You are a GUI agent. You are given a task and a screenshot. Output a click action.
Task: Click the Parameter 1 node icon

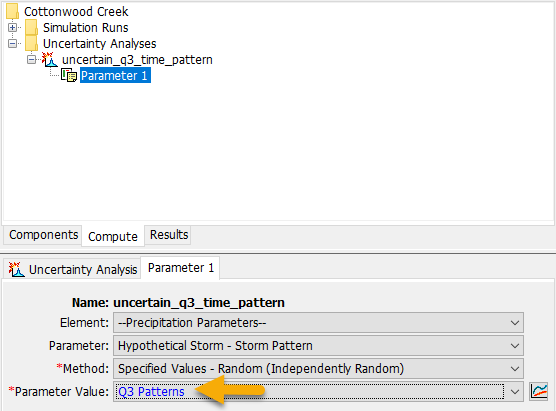click(69, 76)
